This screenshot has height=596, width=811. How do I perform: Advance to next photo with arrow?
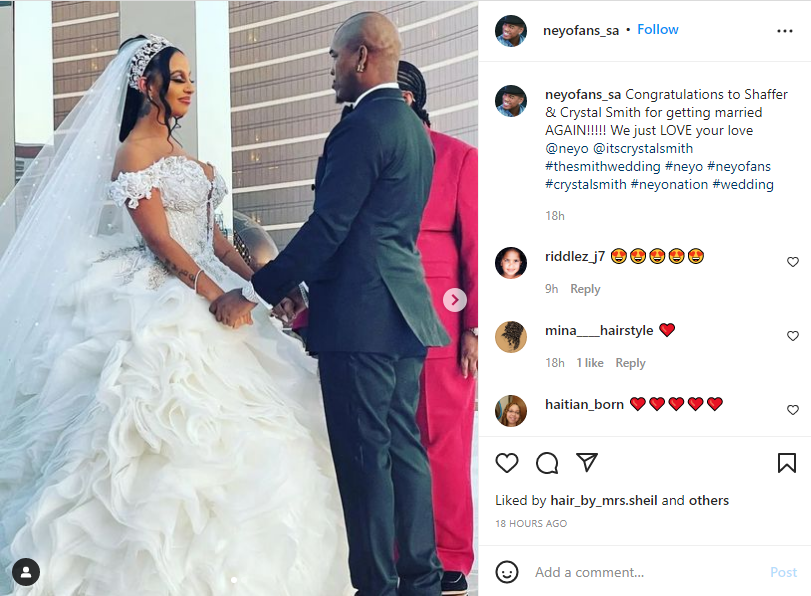click(455, 300)
